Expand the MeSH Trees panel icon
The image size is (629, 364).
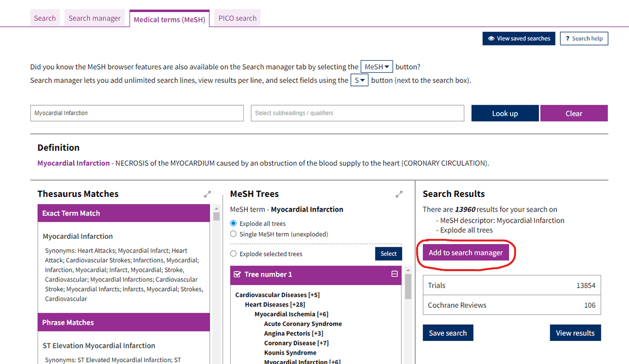point(399,194)
